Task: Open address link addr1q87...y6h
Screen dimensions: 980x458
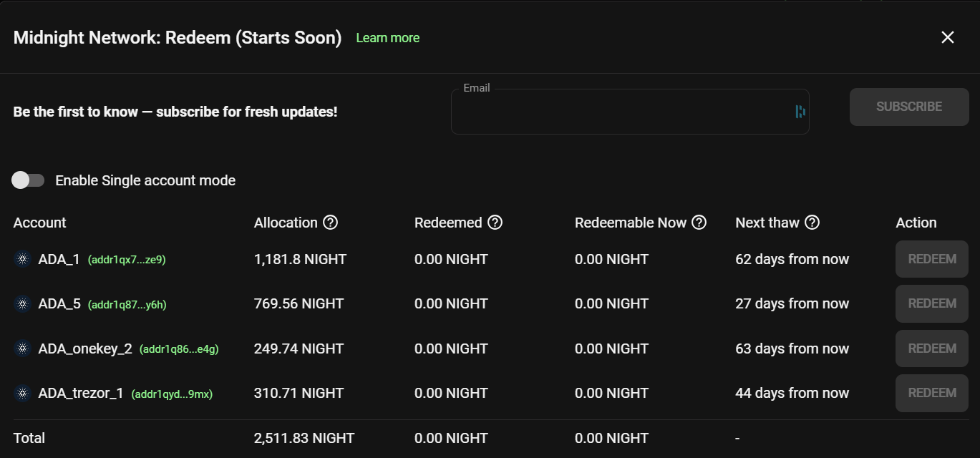Action: point(127,305)
